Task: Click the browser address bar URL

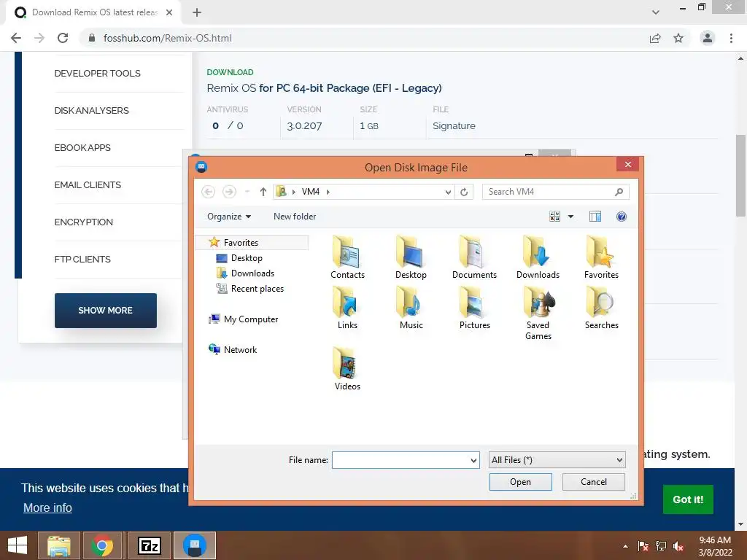Action: point(168,38)
